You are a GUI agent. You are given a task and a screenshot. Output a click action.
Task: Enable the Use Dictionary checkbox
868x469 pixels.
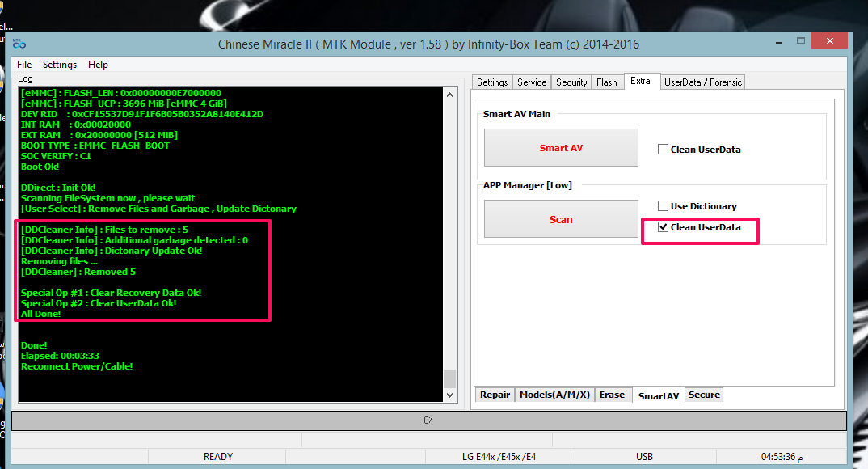click(663, 206)
